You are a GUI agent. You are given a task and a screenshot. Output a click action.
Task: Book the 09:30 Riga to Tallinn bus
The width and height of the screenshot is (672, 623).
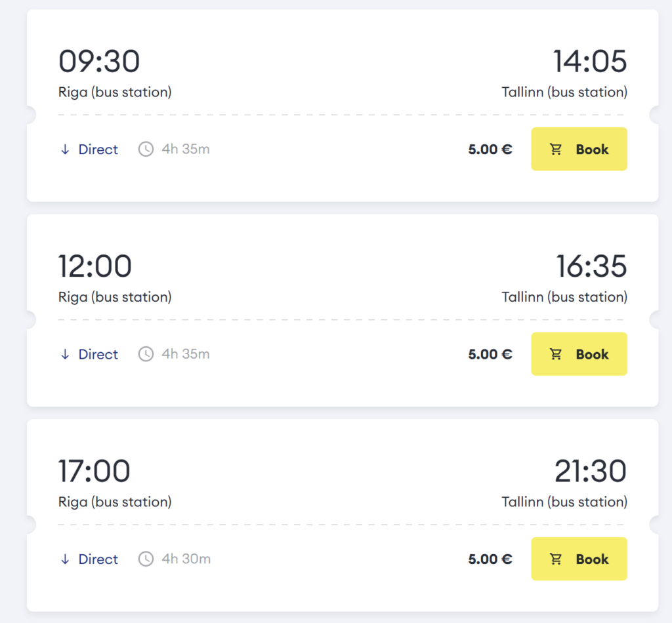579,149
